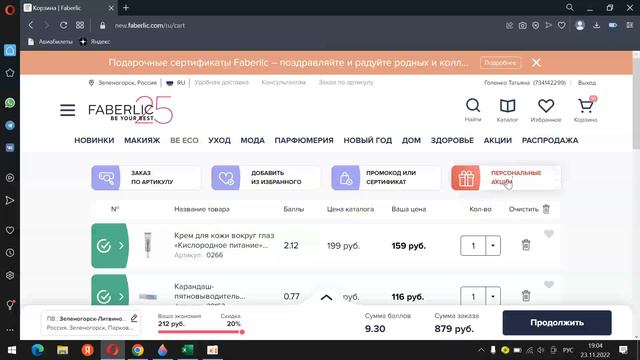Open МОДА menu section
The width and height of the screenshot is (640, 360).
pyautogui.click(x=252, y=140)
